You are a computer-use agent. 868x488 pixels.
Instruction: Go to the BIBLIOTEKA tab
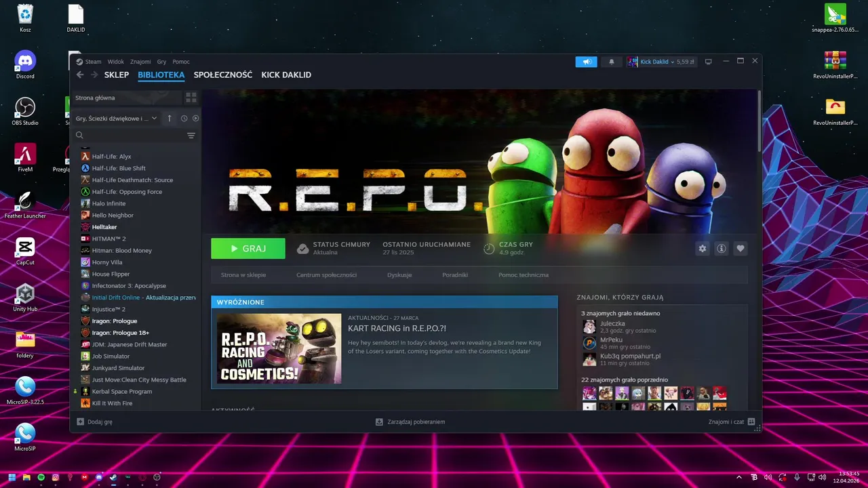(161, 75)
